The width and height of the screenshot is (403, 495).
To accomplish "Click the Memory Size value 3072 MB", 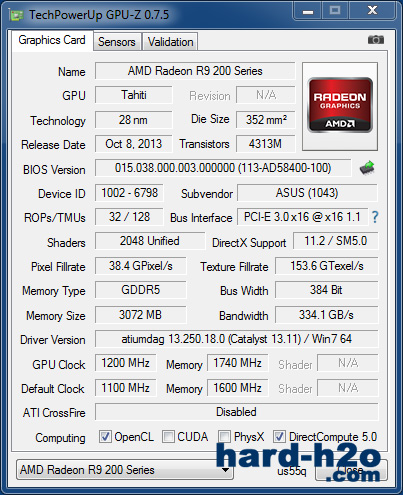I will coord(141,315).
